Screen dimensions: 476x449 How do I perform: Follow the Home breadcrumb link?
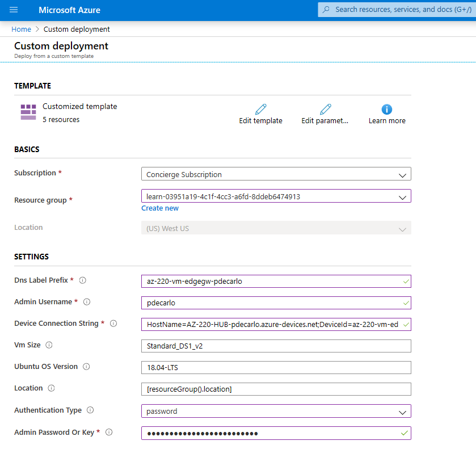[21, 29]
